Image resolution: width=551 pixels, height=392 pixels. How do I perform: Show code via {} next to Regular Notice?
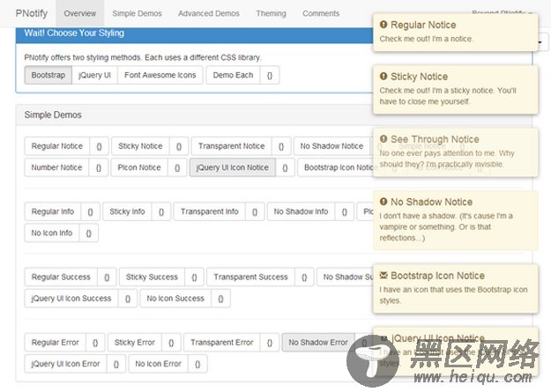99,146
